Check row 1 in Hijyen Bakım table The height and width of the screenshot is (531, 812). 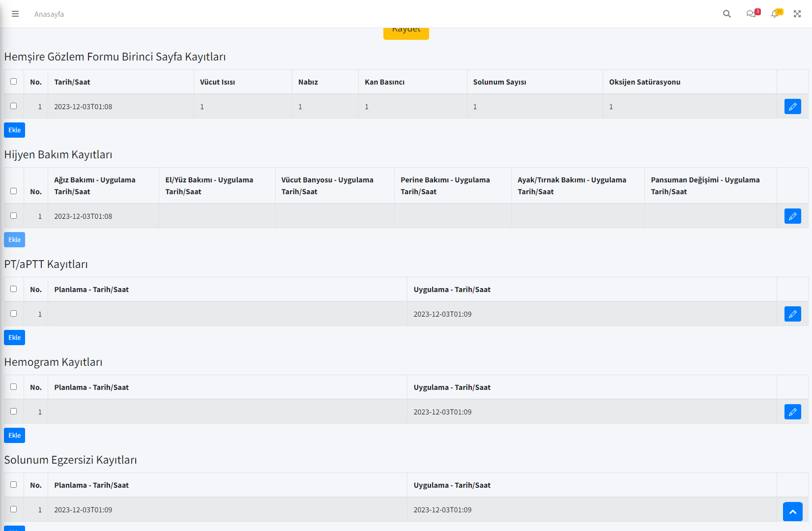point(14,216)
